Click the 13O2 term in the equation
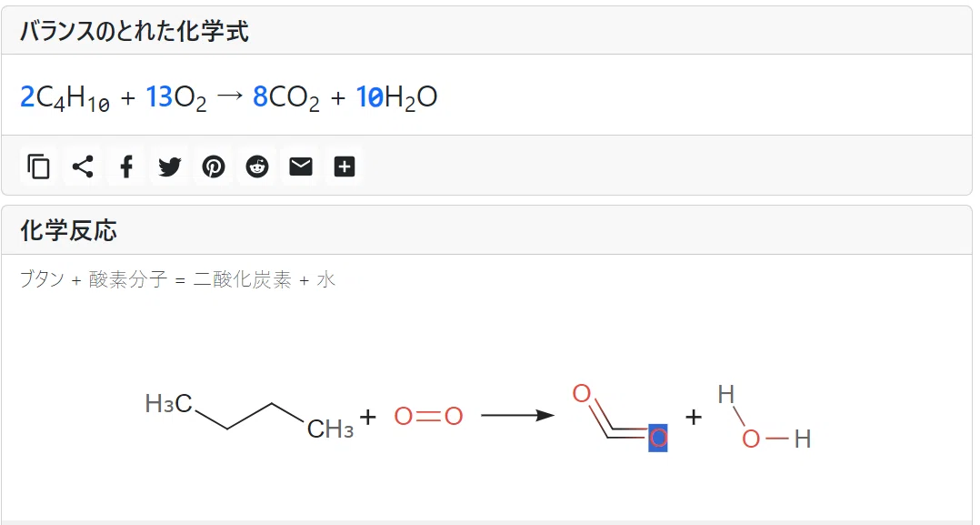This screenshot has width=980, height=525. pos(175,97)
